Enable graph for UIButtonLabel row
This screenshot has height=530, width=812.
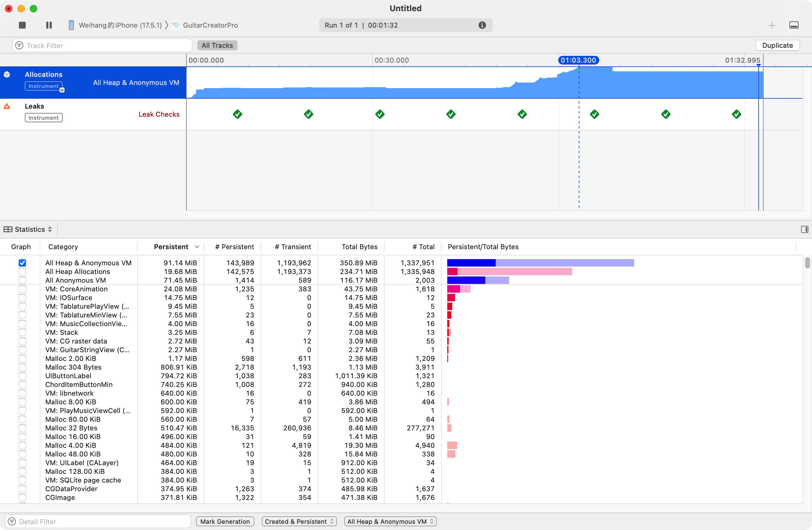click(22, 376)
